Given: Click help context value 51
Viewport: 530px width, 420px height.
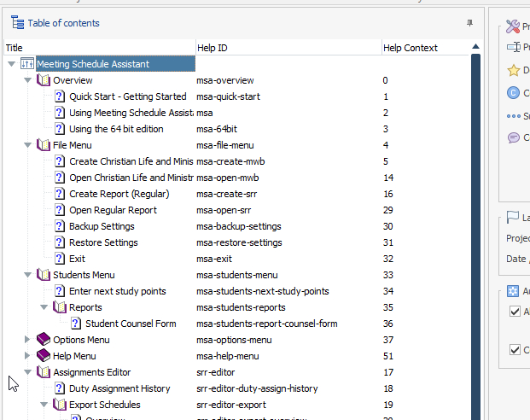Looking at the screenshot, I should pos(388,356).
